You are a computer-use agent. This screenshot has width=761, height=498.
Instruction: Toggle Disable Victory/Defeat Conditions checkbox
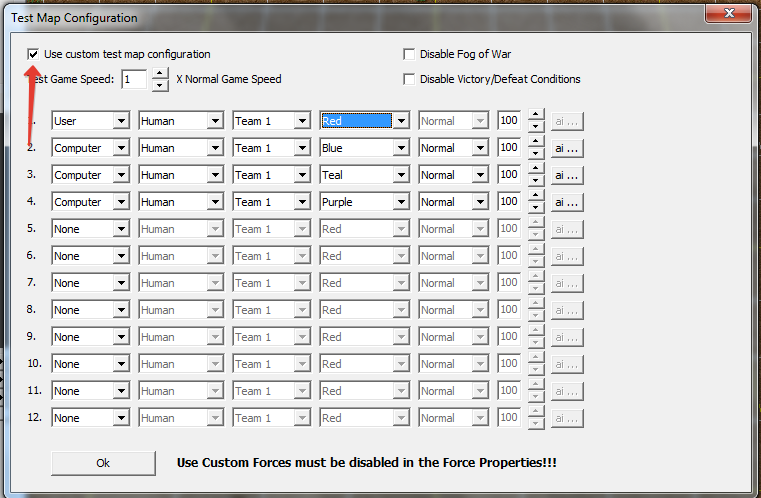pos(409,79)
